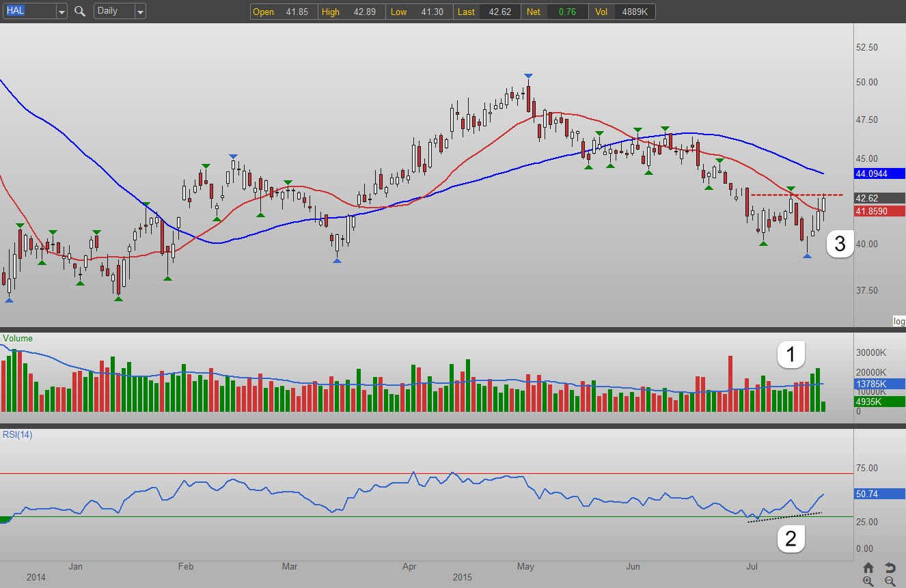906x588 pixels.
Task: Click the annotation badge numbered 2
Action: [x=791, y=539]
